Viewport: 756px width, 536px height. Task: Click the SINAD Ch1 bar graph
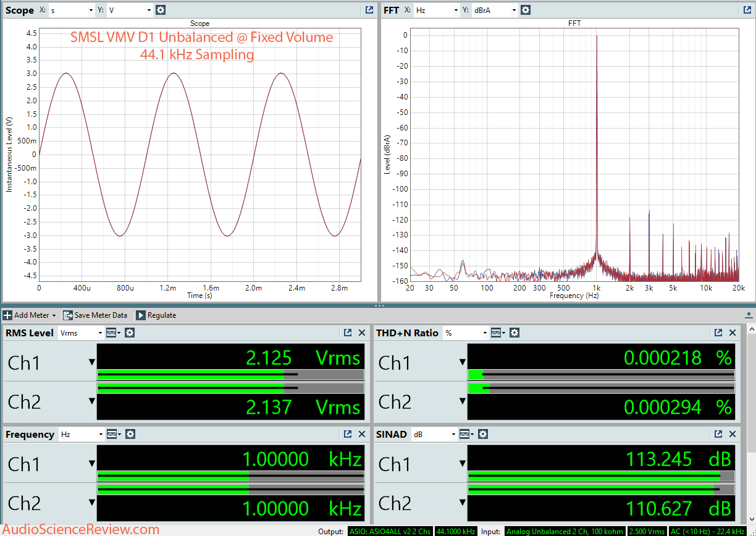coord(602,475)
